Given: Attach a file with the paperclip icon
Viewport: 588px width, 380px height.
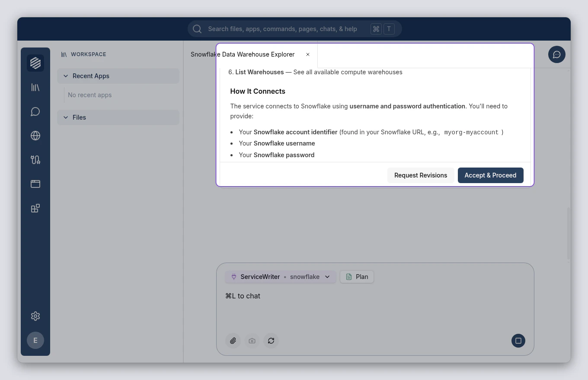Looking at the screenshot, I should (233, 341).
